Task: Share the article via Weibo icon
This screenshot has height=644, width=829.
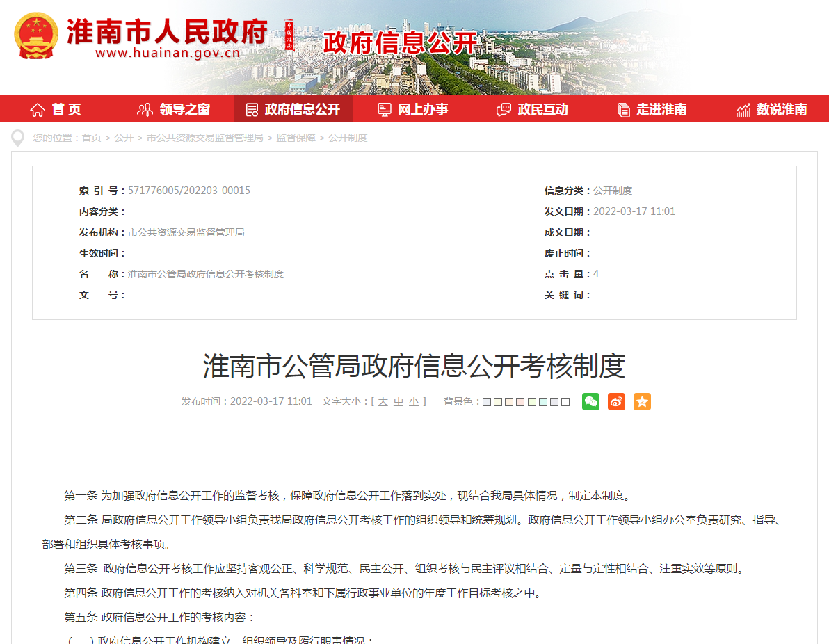Action: pos(616,401)
